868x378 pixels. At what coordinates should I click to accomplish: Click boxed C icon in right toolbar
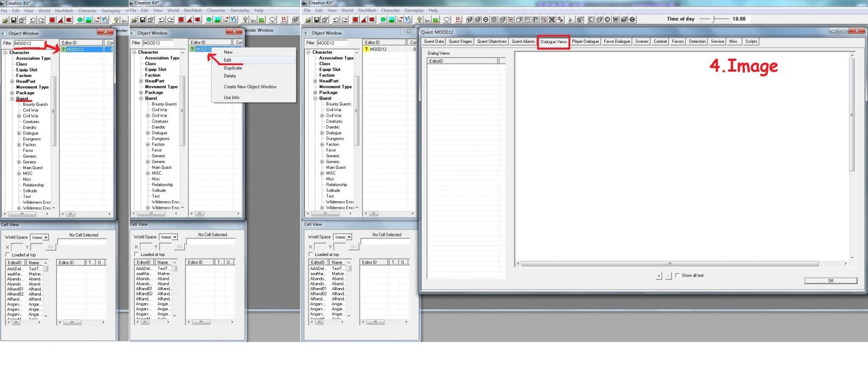(591, 20)
